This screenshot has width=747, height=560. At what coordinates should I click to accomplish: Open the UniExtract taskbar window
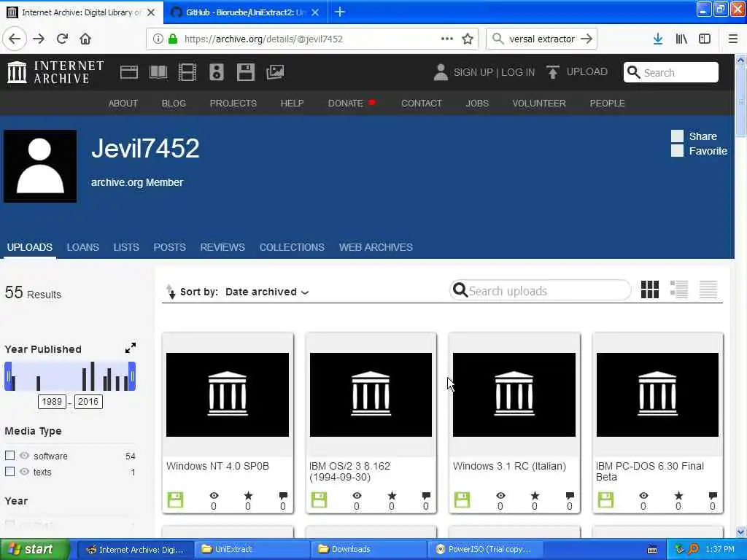252,549
